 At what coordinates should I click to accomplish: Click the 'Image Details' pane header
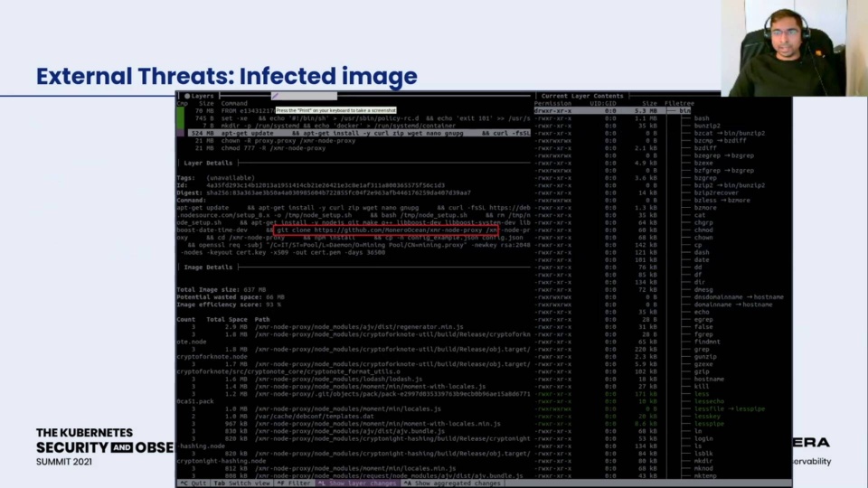[x=208, y=267]
